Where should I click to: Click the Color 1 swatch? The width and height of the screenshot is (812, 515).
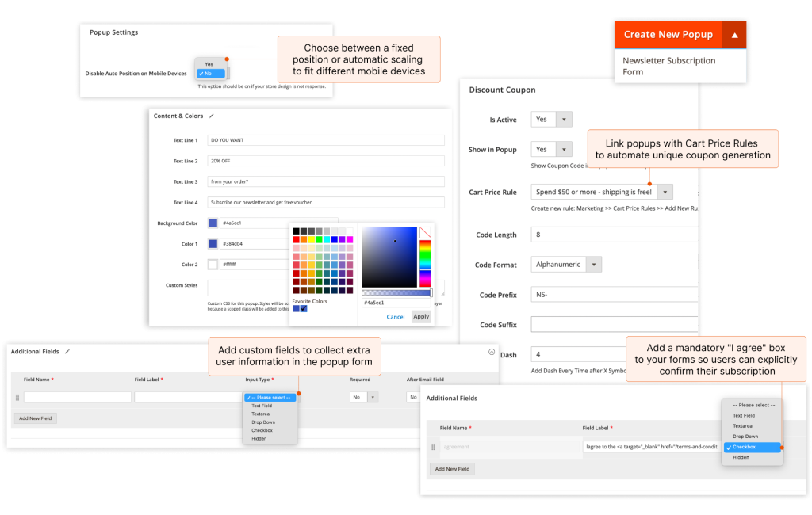tap(213, 244)
